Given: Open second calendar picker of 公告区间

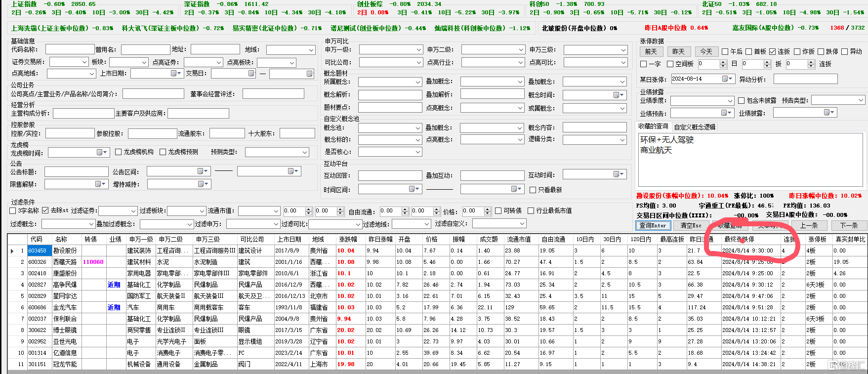Looking at the screenshot, I should tap(293, 171).
